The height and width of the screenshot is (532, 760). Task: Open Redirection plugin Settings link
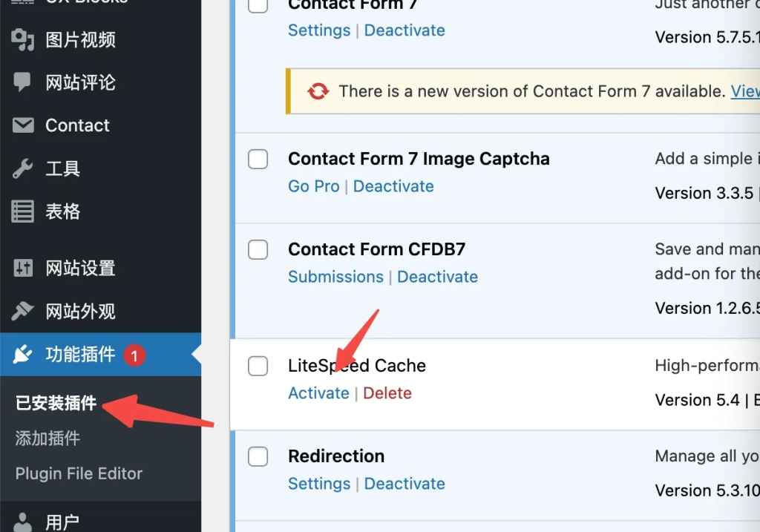(x=319, y=484)
